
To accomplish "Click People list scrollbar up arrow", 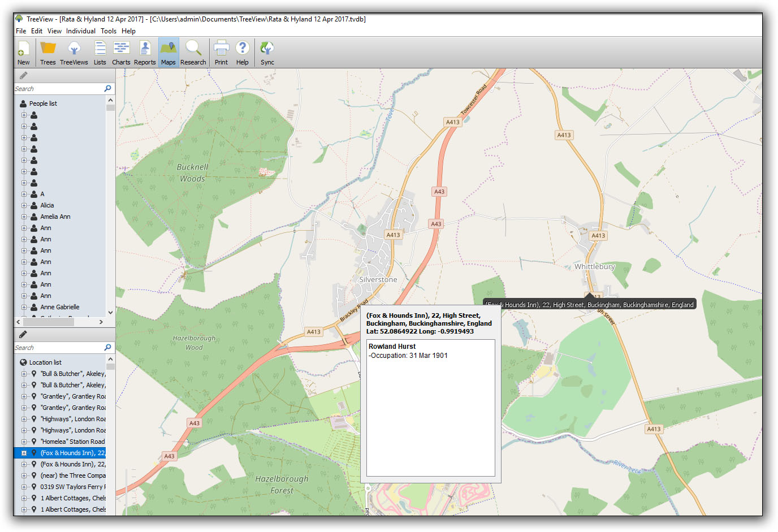I will pyautogui.click(x=110, y=100).
